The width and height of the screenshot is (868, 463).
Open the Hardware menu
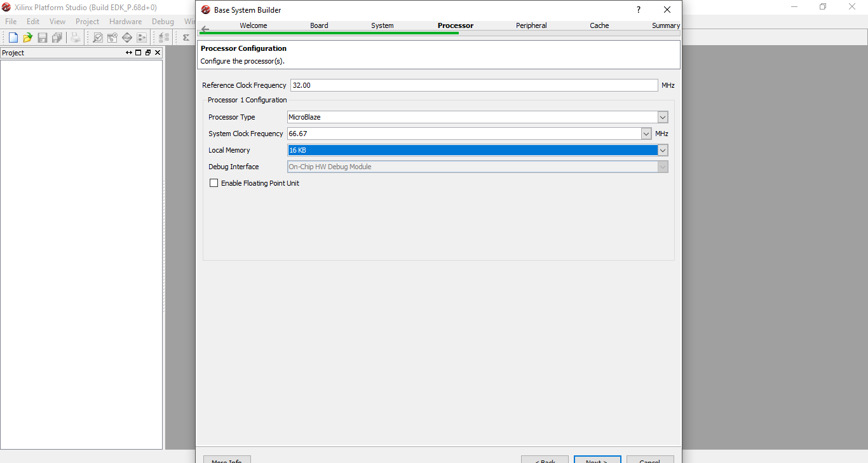[125, 22]
